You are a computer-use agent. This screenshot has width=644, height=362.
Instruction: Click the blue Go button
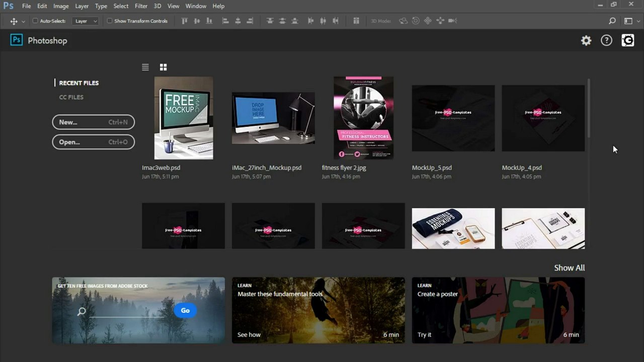[185, 310]
